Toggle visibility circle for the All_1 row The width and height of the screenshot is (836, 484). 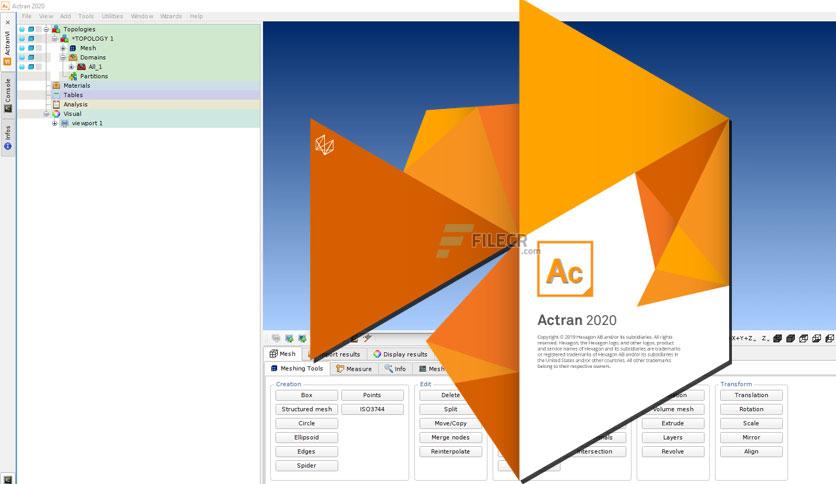click(22, 67)
